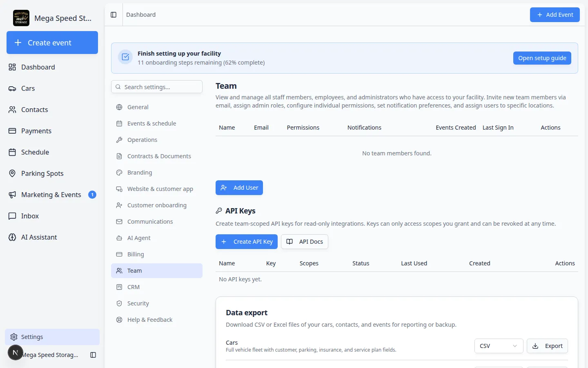Click the Inbox message icon
Image resolution: width=588 pixels, height=368 pixels.
(x=12, y=216)
